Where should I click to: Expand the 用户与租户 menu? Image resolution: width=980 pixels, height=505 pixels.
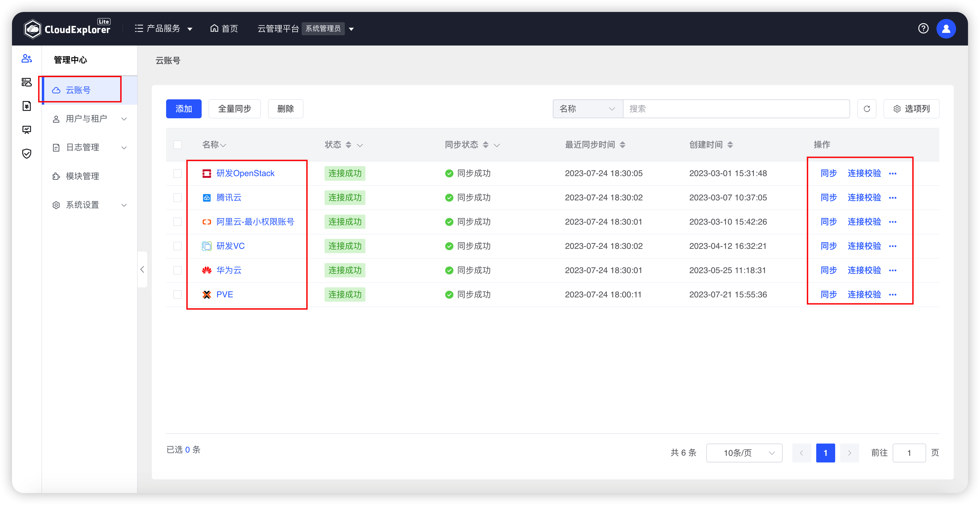tap(89, 119)
